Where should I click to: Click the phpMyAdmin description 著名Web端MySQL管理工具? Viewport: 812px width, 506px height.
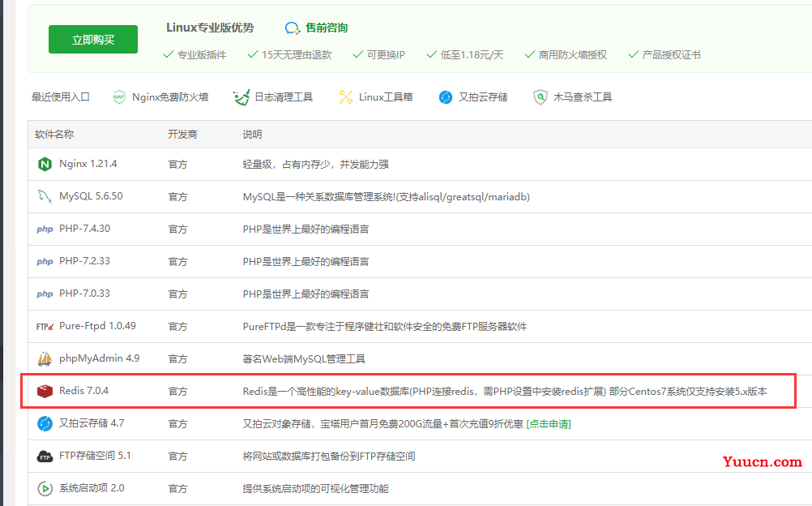click(304, 358)
